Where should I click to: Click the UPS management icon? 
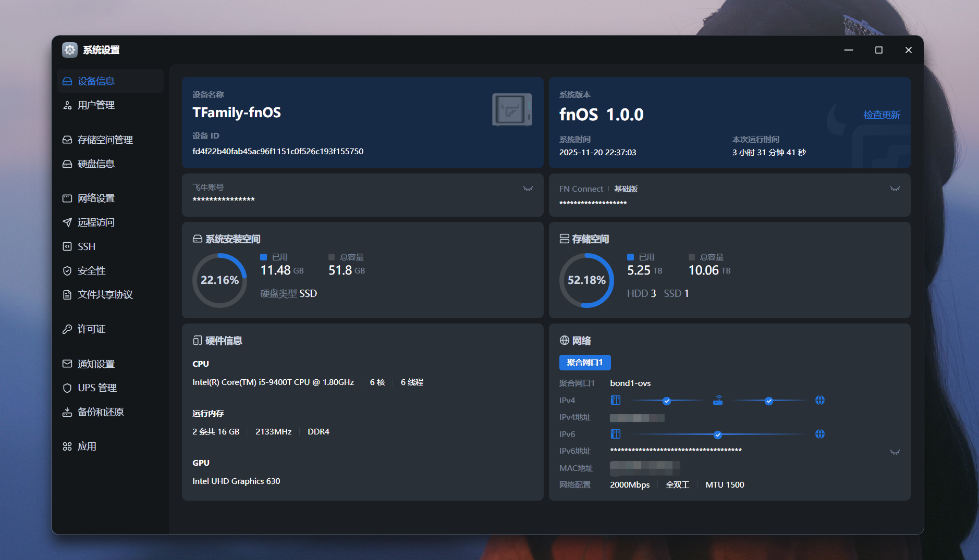(67, 388)
